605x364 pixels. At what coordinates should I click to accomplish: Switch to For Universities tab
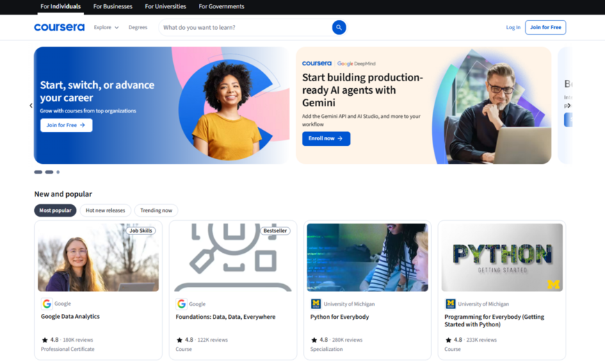(x=166, y=6)
